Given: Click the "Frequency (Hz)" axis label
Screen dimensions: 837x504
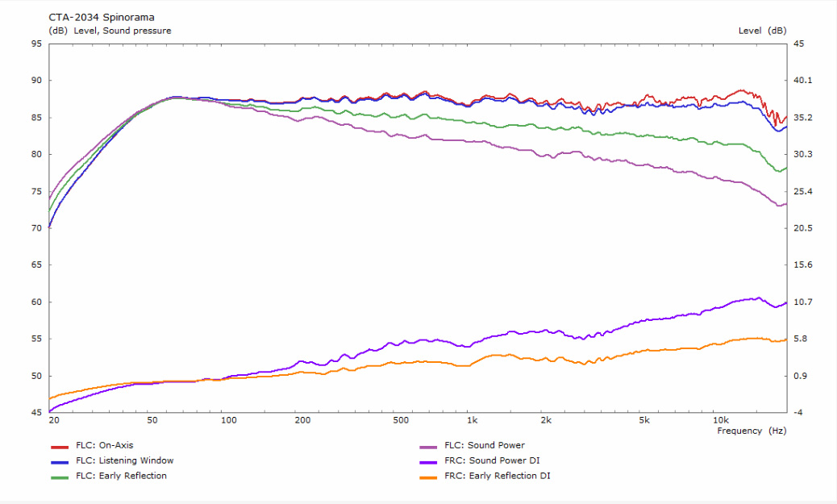Looking at the screenshot, I should 752,431.
